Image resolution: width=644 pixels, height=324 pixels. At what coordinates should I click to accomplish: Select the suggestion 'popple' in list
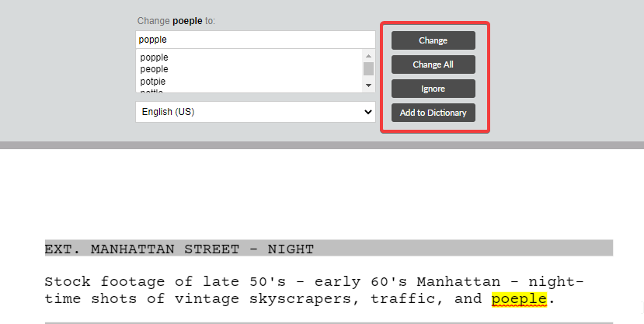[x=154, y=57]
